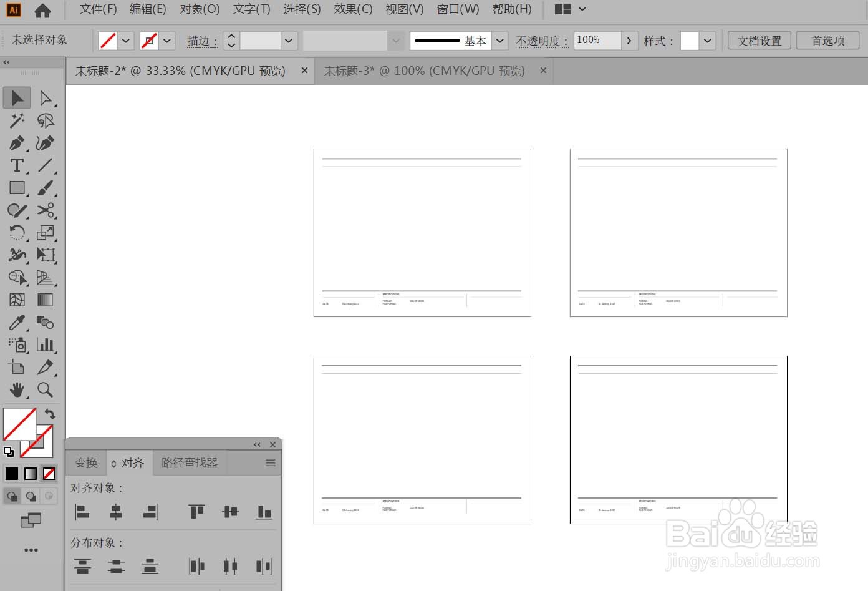Screen dimensions: 868x591
Task: Open the 不透明度 opacity panel link
Action: [541, 41]
